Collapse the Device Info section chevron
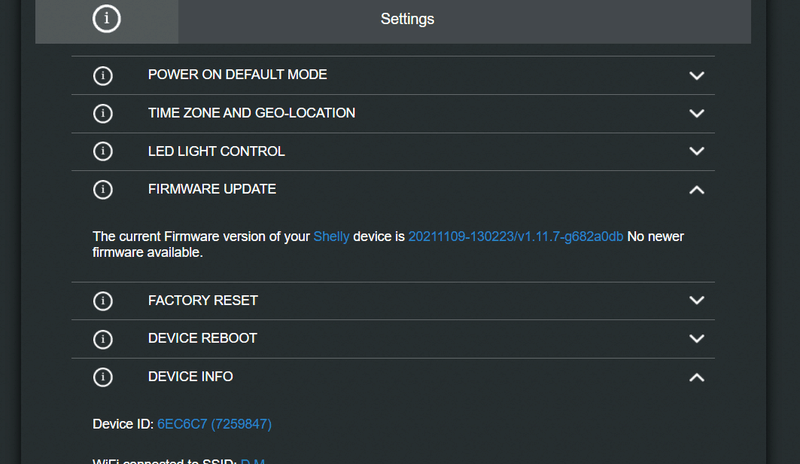This screenshot has width=800, height=464. pyautogui.click(x=696, y=377)
